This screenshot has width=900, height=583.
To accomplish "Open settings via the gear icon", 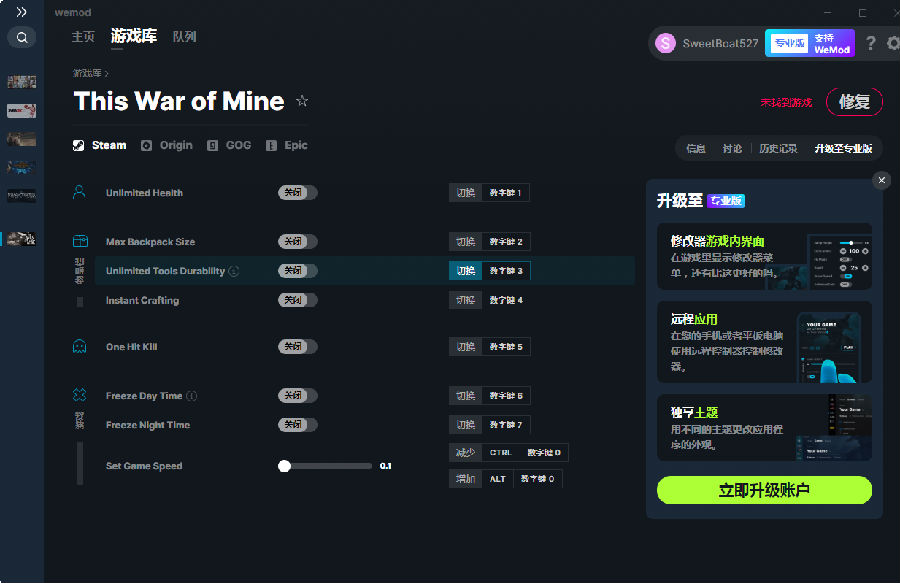I will (x=892, y=43).
